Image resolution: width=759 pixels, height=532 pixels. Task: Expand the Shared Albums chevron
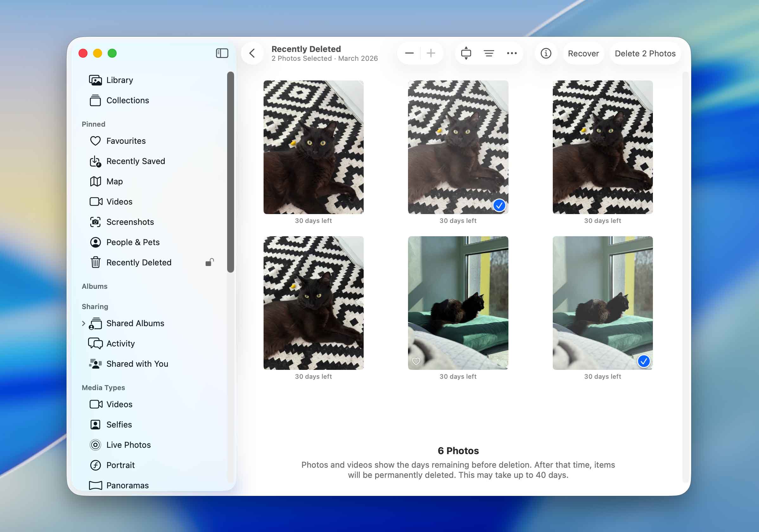(83, 324)
